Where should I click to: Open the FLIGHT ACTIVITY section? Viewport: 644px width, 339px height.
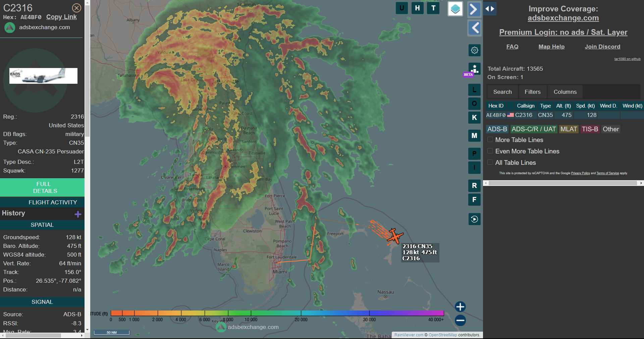click(x=42, y=202)
